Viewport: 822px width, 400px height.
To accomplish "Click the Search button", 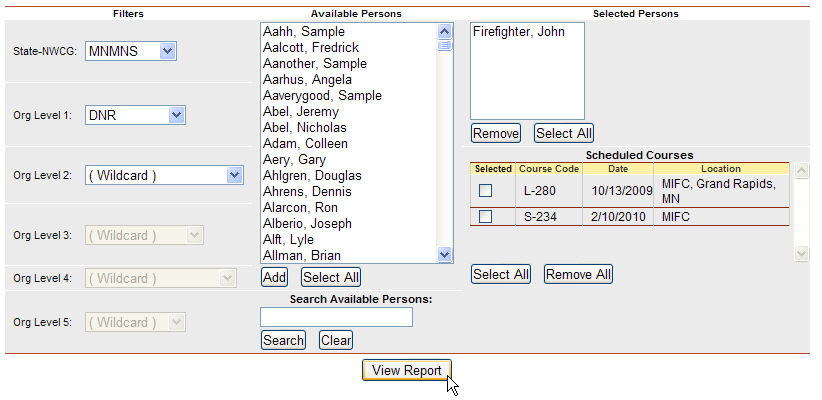I will (283, 340).
